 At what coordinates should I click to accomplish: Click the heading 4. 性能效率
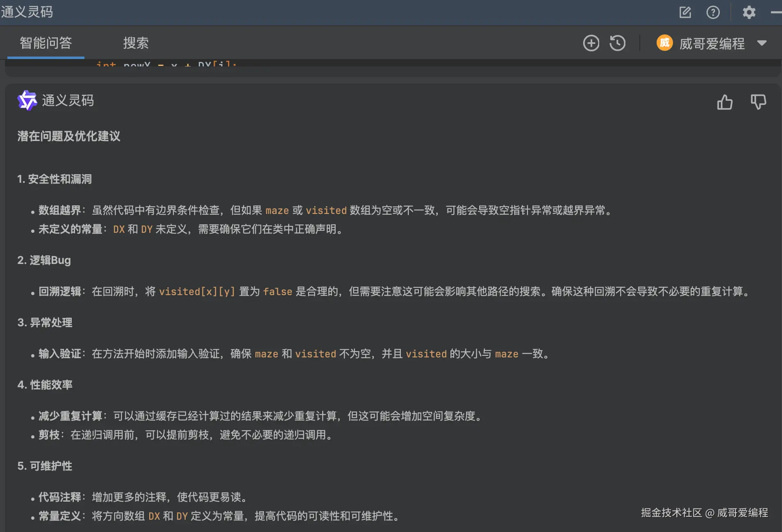pyautogui.click(x=45, y=385)
